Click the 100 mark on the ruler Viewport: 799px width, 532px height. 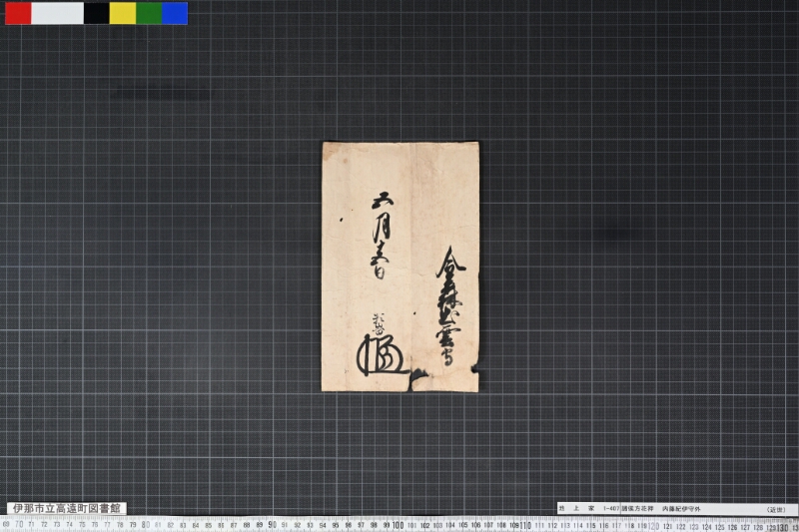(x=398, y=524)
